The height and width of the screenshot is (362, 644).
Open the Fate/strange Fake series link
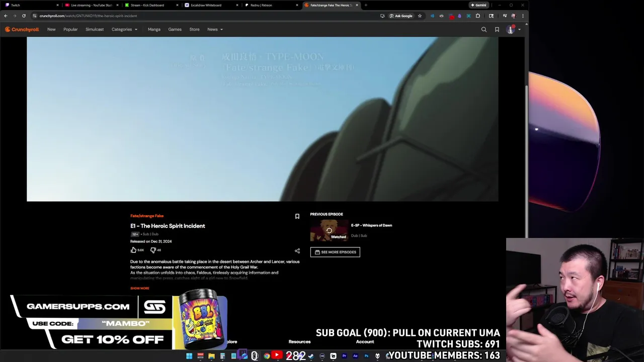coord(147,216)
